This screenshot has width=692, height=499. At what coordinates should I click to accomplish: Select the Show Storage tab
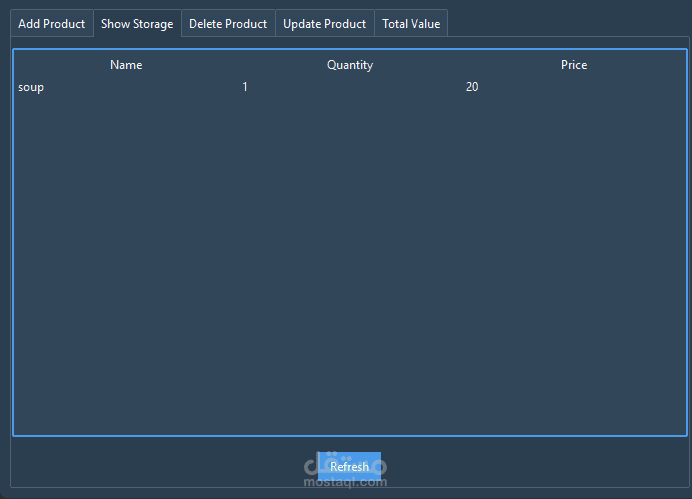click(137, 23)
